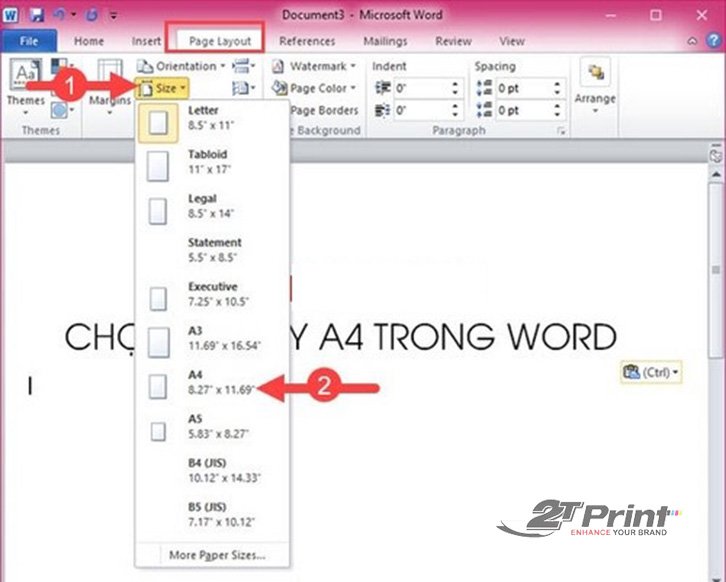Toggle the ruler icon above scrollbar
Image resolution: width=726 pixels, height=582 pixels.
[x=716, y=155]
